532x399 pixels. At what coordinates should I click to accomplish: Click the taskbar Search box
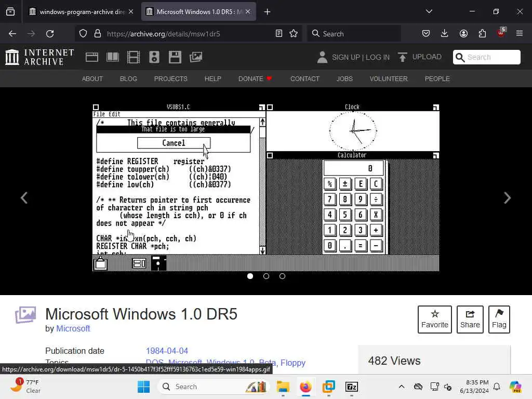(x=214, y=387)
